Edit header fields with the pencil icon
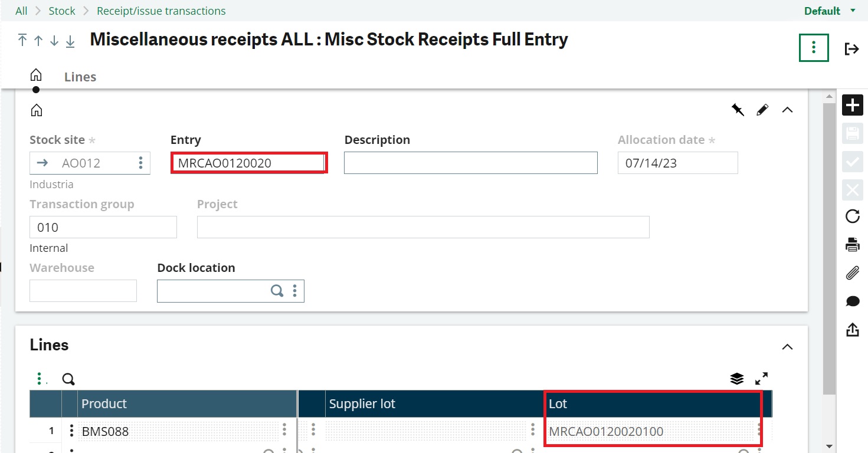 point(762,110)
